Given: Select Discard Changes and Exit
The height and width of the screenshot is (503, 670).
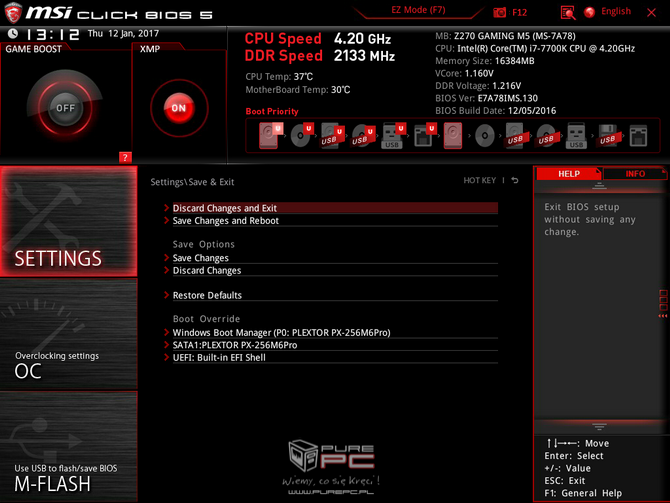Looking at the screenshot, I should click(x=335, y=208).
